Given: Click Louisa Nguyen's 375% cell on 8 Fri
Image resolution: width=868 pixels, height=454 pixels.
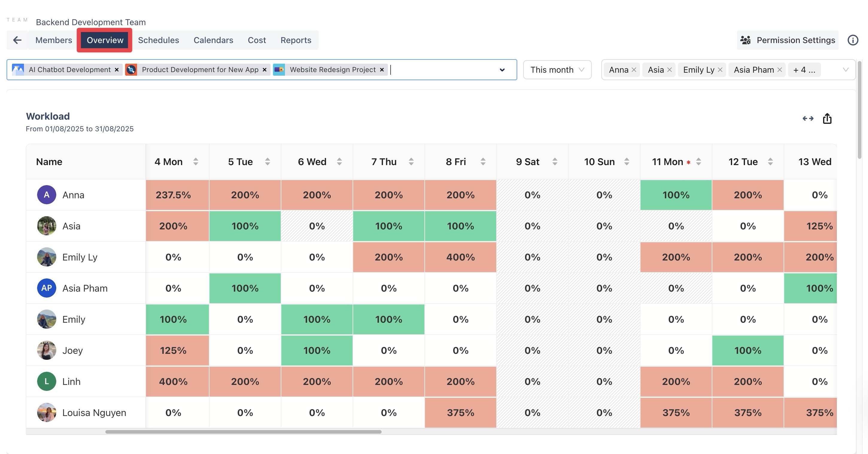Looking at the screenshot, I should pyautogui.click(x=460, y=412).
